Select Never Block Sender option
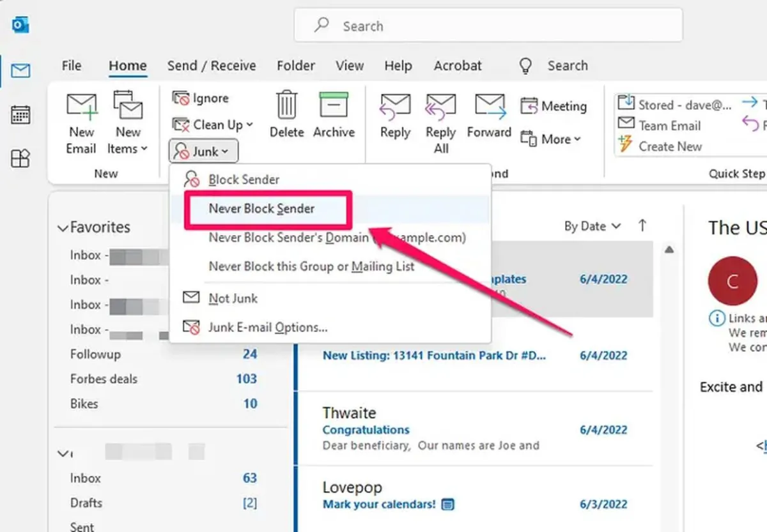767x532 pixels. [261, 208]
